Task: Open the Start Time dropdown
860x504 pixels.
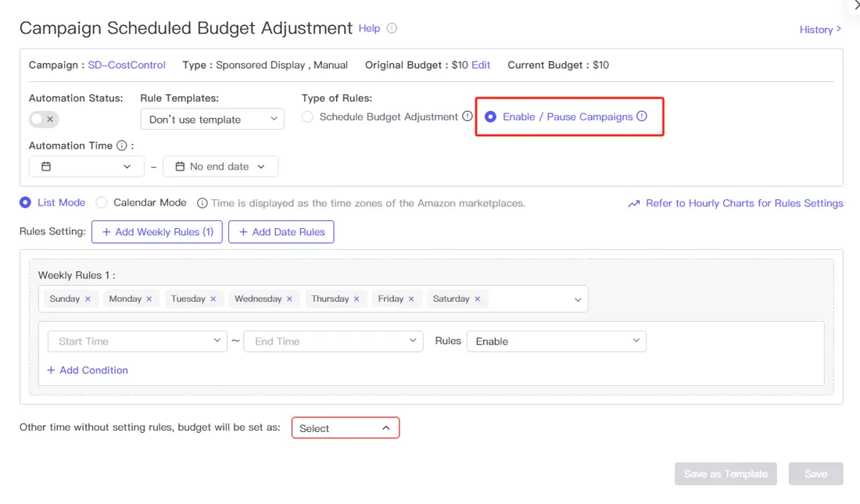Action: coord(137,341)
